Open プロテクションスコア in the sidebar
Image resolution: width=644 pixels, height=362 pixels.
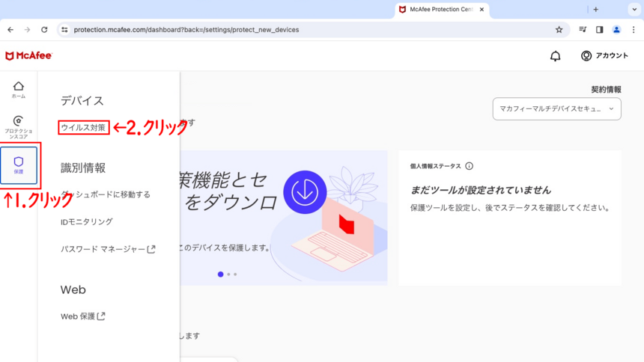click(x=19, y=127)
